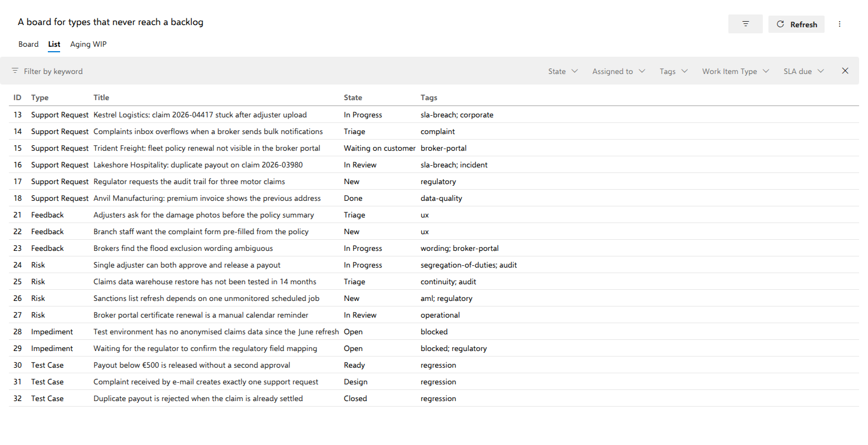
Task: Click the segregation-of-duties; audit tags cell
Action: 468,265
